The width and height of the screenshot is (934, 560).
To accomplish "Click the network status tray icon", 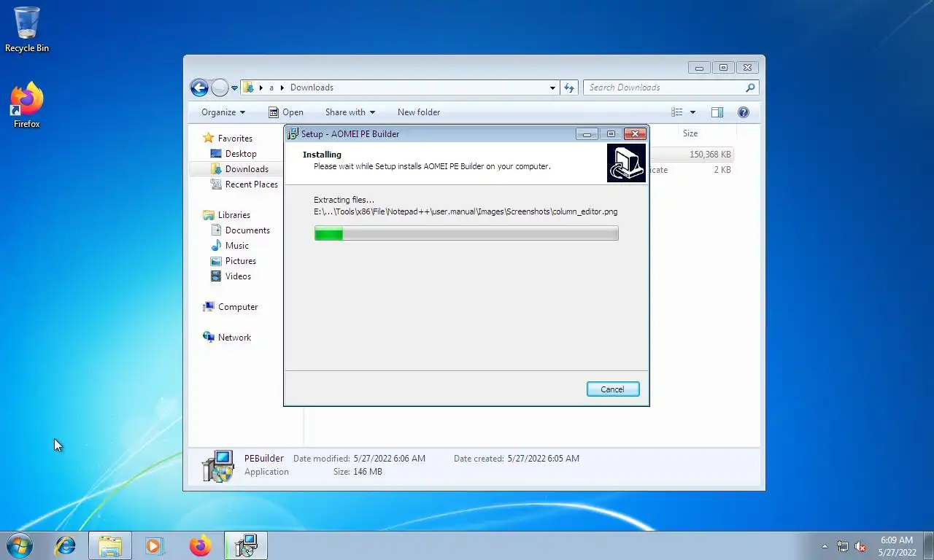I will click(x=843, y=546).
